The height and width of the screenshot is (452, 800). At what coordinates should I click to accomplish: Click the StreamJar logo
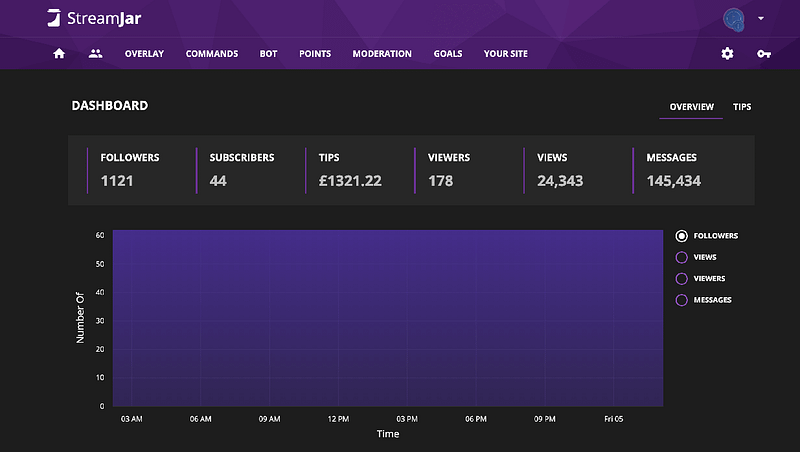[x=91, y=18]
